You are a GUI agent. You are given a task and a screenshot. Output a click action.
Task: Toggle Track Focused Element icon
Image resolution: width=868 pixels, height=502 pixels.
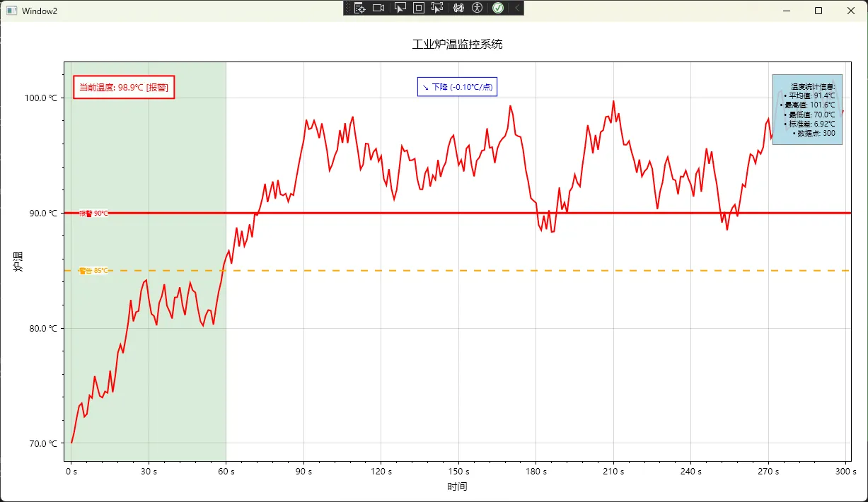click(437, 8)
